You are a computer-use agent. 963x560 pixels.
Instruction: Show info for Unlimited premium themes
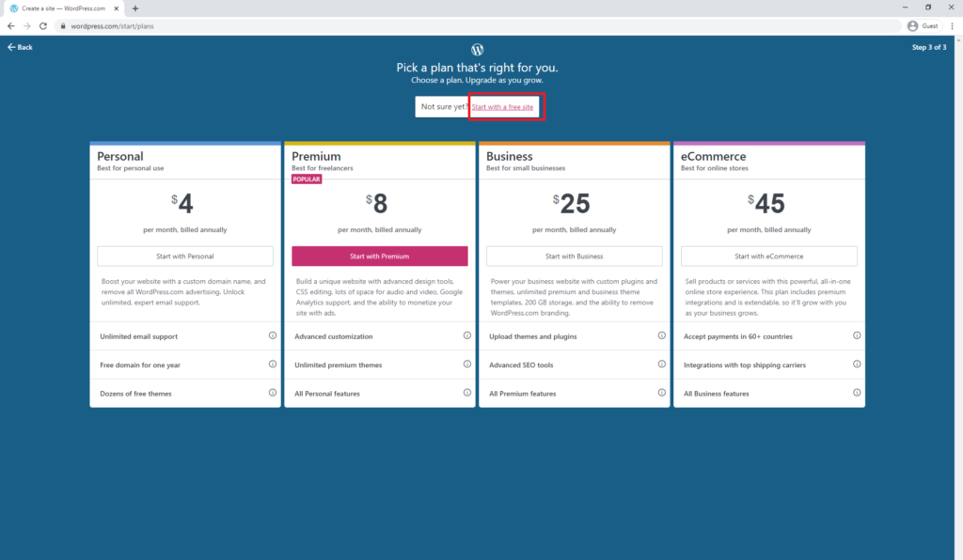(x=466, y=365)
